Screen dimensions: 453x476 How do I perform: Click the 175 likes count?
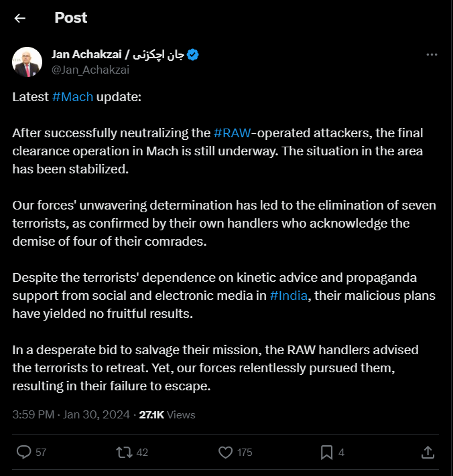pos(245,453)
